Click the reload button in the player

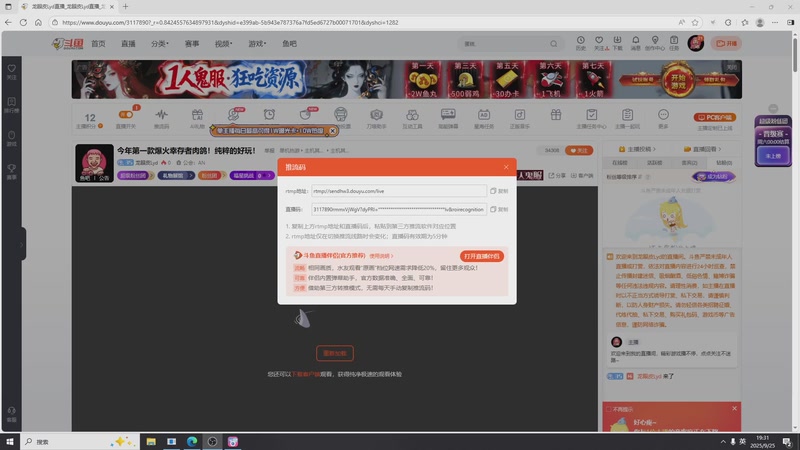tap(335, 353)
